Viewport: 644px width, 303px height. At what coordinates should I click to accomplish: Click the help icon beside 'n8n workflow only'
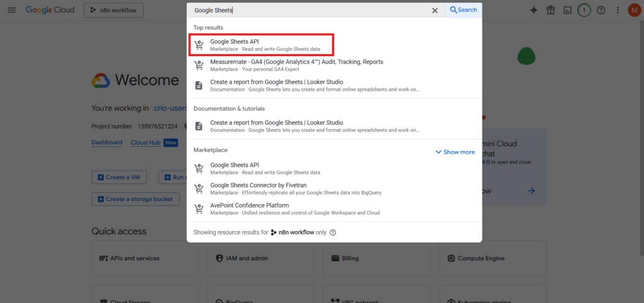tap(333, 232)
